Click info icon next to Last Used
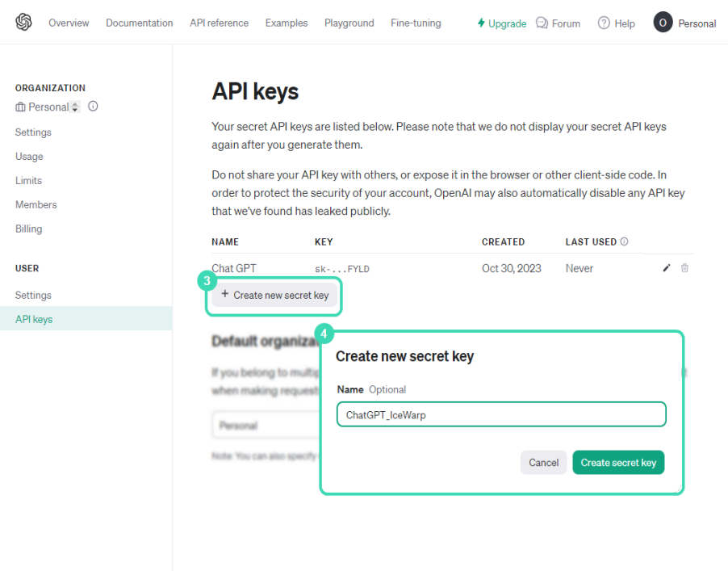 [624, 241]
